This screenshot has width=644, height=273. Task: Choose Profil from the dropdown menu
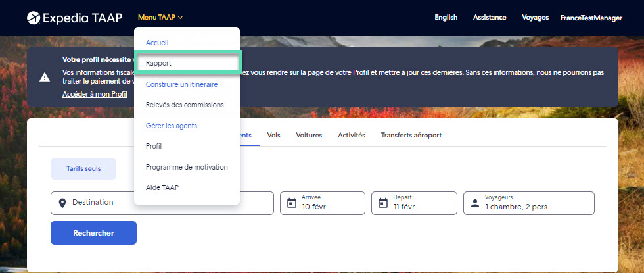pos(154,146)
